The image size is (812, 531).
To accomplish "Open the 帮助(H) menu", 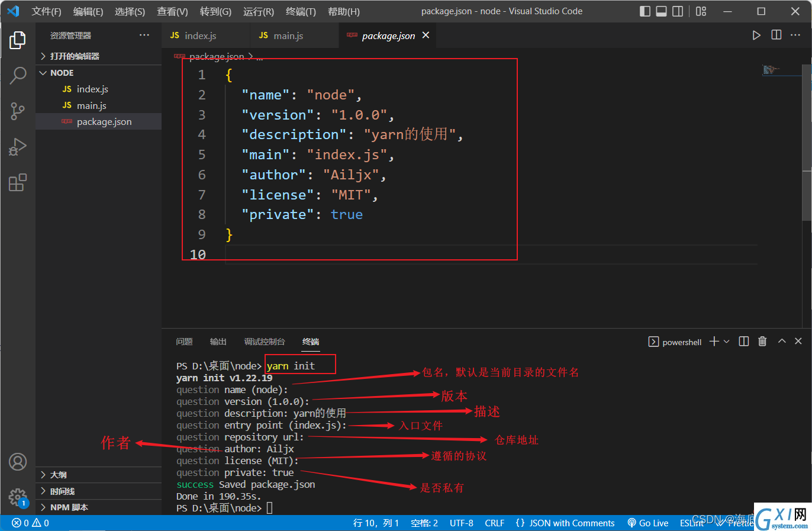I will coord(344,11).
